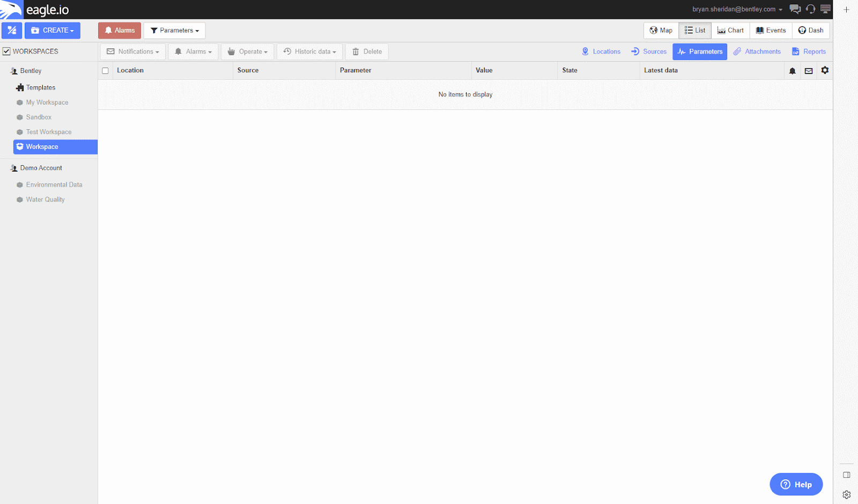Screen dimensions: 858x504
Task: Select the Sources tab
Action: (649, 51)
